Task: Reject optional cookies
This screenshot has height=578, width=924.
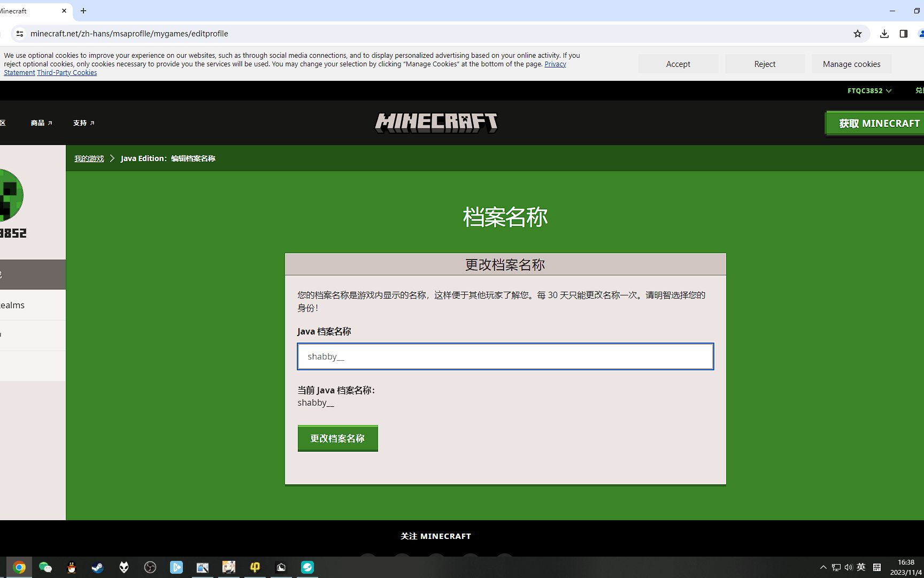Action: point(765,64)
